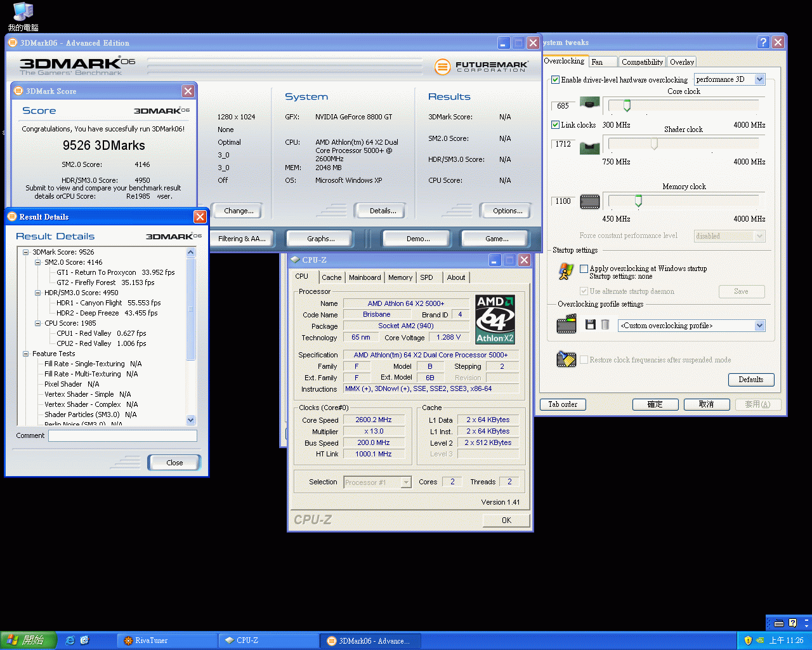Screen dimensions: 812x650
Task: Collapse the 3DMark Score: 9526 tree node
Action: pos(26,252)
